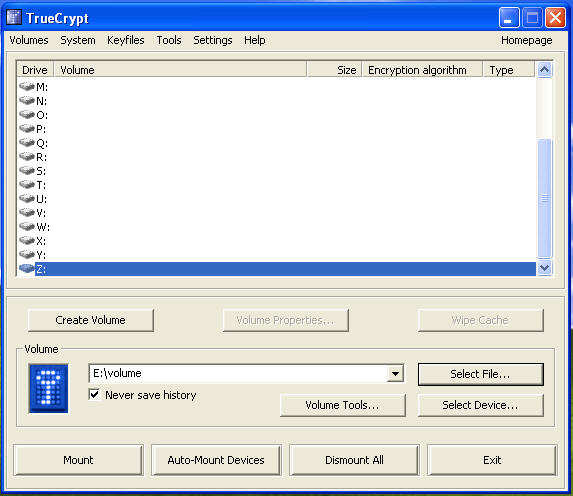Click the E:\volume path input field
Viewport: 573px width, 496px height.
pyautogui.click(x=238, y=374)
